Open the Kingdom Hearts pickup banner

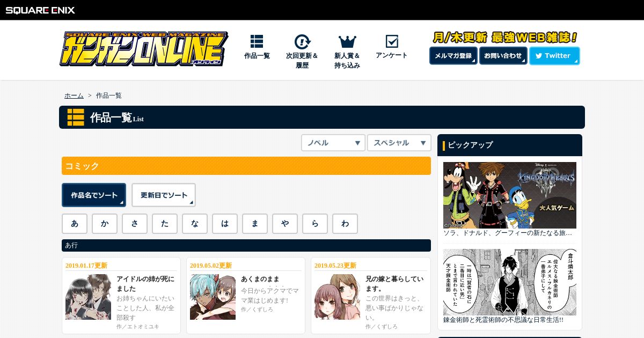[510, 195]
